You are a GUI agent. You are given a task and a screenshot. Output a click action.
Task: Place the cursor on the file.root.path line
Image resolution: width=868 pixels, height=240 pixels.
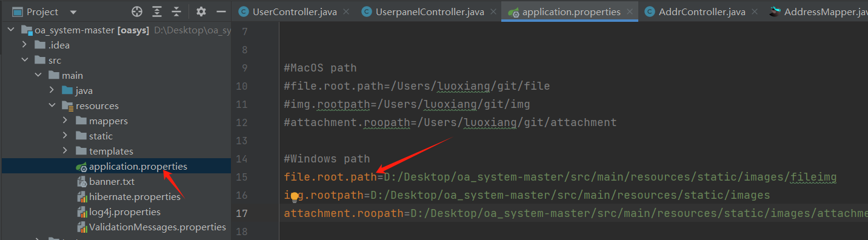point(560,177)
